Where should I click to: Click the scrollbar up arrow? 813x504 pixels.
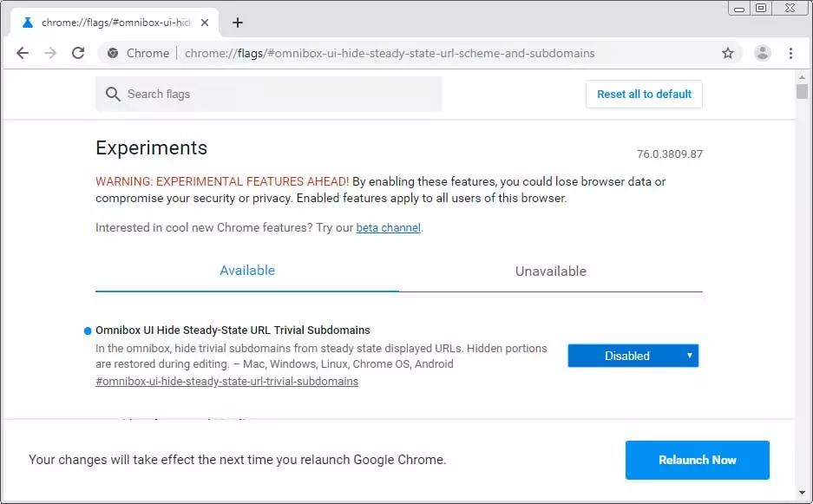pos(802,76)
